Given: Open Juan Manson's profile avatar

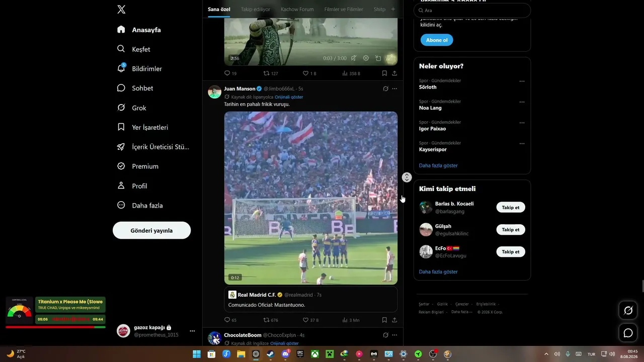Looking at the screenshot, I should 215,92.
